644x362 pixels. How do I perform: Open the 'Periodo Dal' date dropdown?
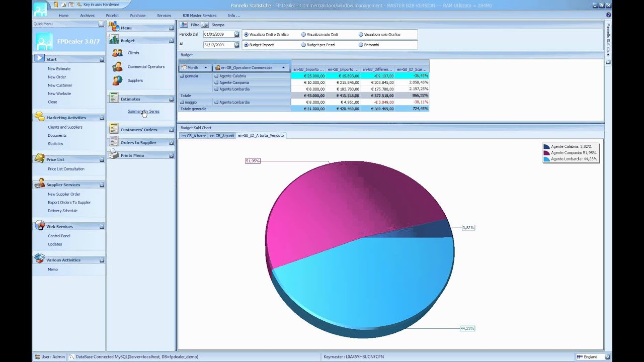click(236, 34)
